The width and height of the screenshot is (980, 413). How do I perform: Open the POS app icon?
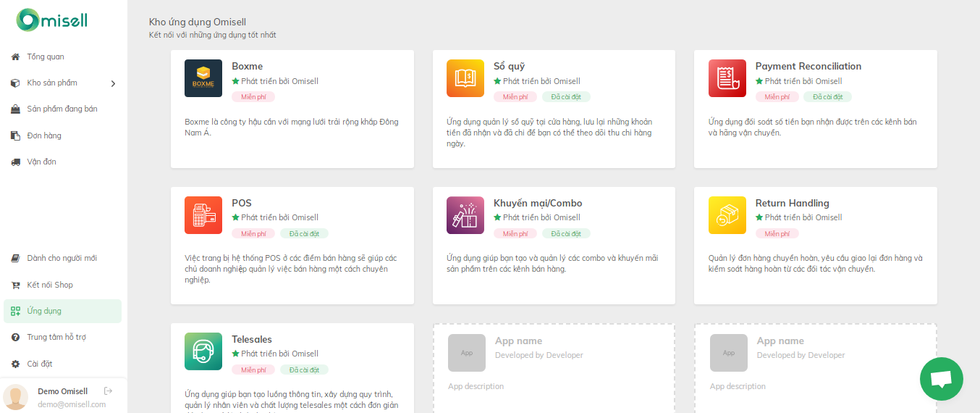[x=203, y=215]
